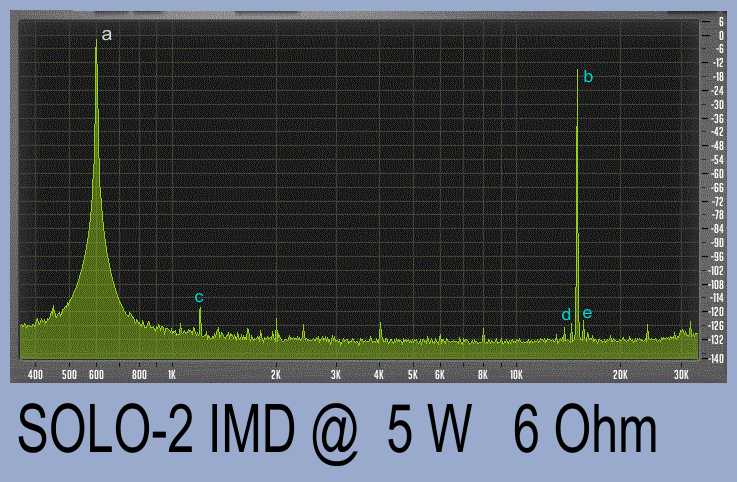Image resolution: width=737 pixels, height=482 pixels.
Task: Click the cyan sideband label 'd'
Action: pyautogui.click(x=566, y=314)
